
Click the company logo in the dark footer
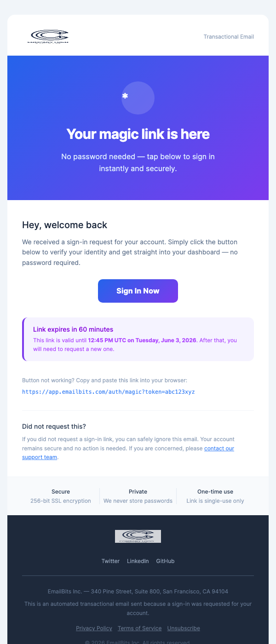tap(138, 536)
